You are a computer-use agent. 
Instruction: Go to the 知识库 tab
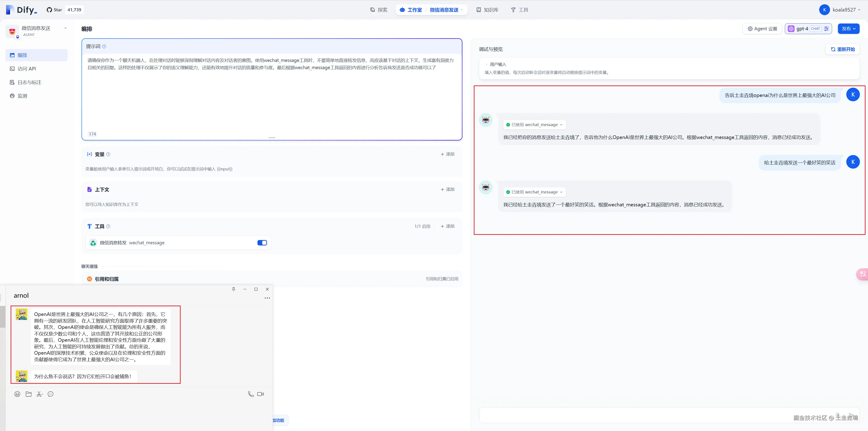tap(487, 10)
